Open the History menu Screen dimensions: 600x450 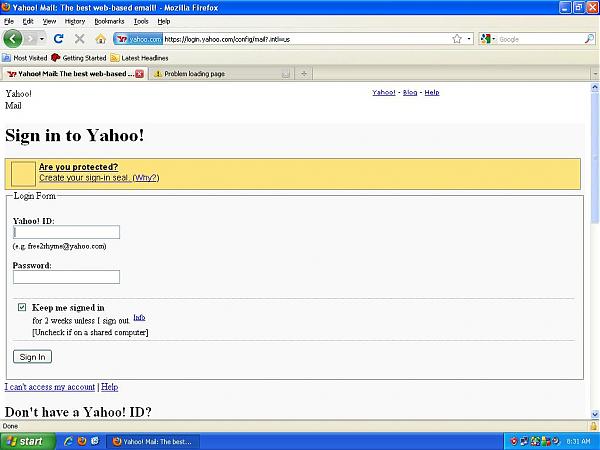click(x=75, y=21)
